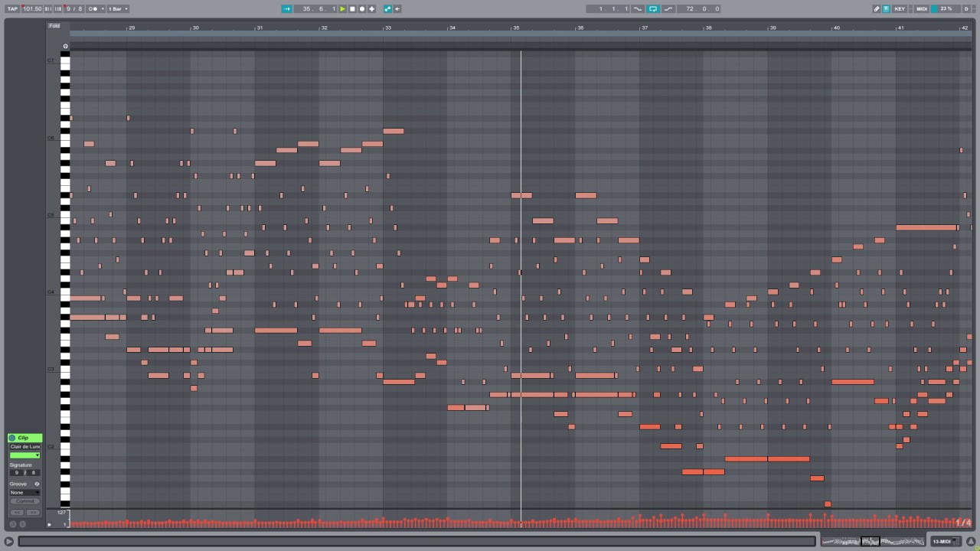Image resolution: width=980 pixels, height=551 pixels.
Task: Click the clip activator circle icon
Action: [12, 438]
